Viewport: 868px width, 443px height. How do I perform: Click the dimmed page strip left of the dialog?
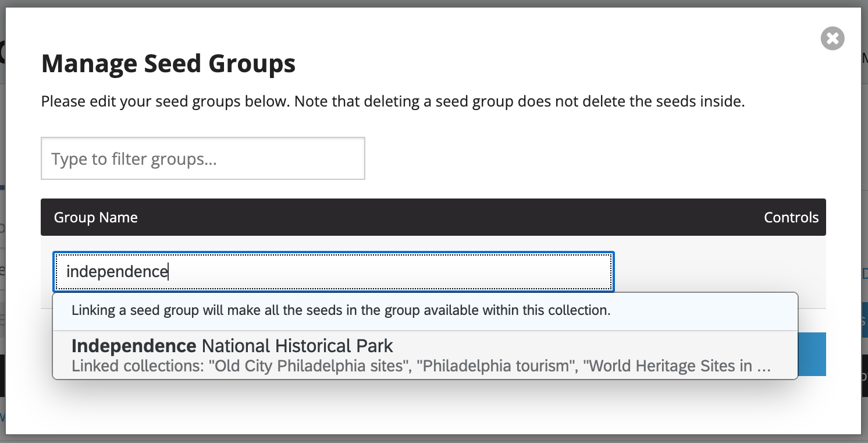pos(2,233)
